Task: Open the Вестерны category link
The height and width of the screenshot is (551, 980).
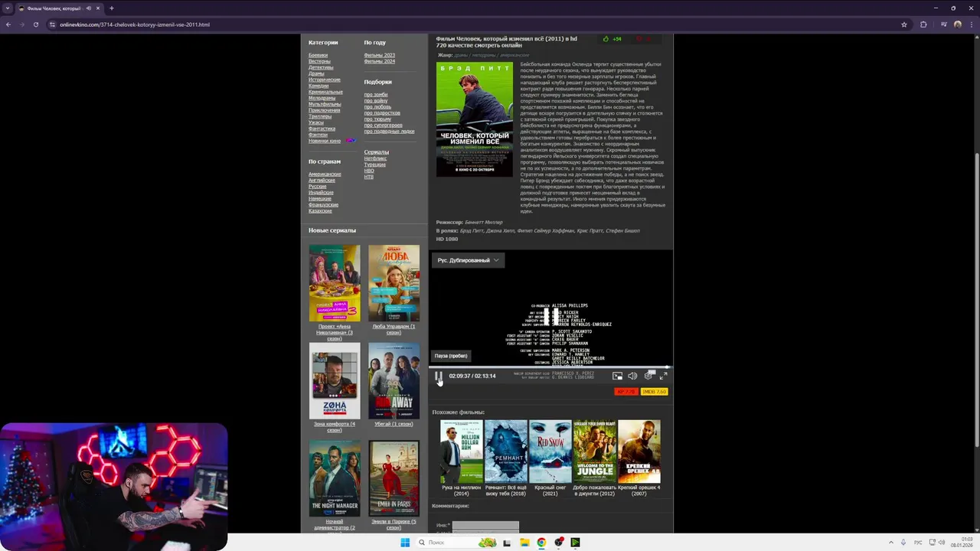Action: click(319, 61)
